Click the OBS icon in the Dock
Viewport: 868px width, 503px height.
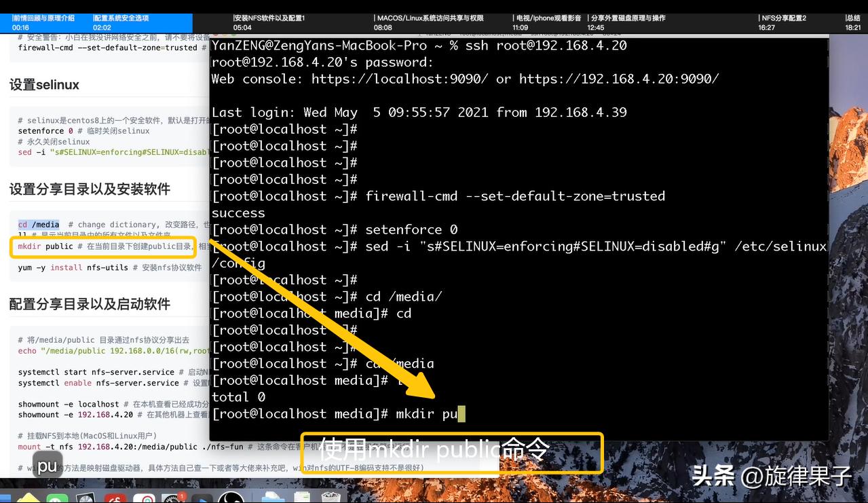click(231, 497)
